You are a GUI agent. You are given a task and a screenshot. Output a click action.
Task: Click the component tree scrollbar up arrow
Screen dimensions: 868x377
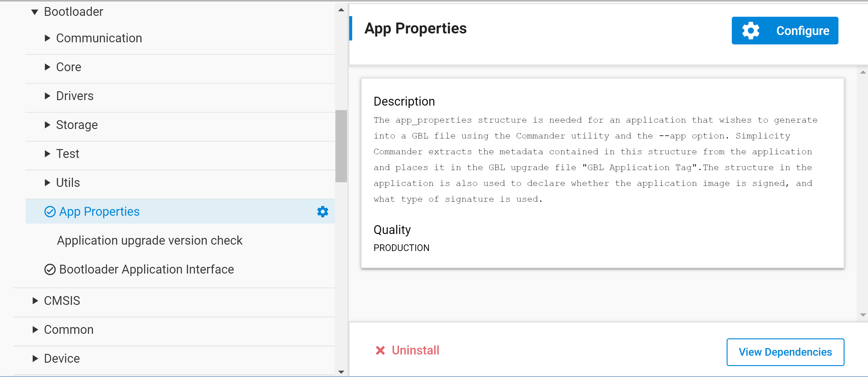click(341, 9)
